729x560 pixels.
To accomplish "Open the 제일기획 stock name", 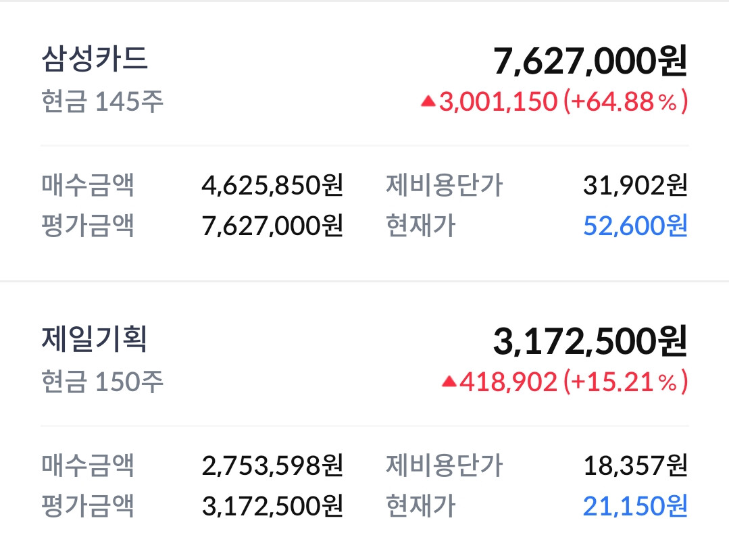I will [94, 339].
